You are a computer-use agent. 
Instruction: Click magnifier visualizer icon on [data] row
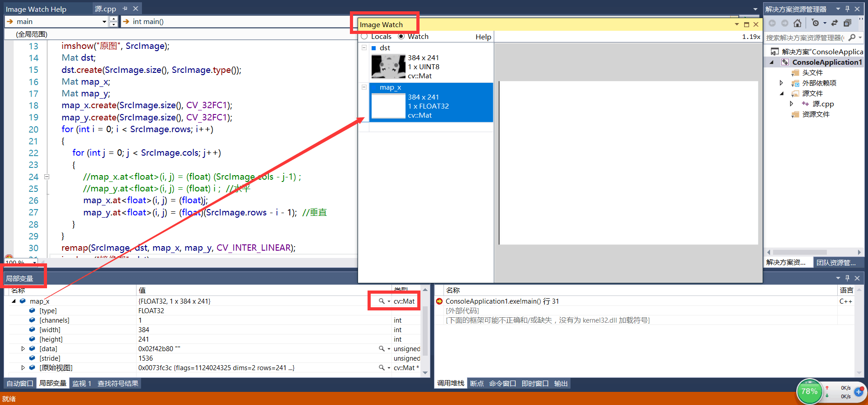click(382, 348)
